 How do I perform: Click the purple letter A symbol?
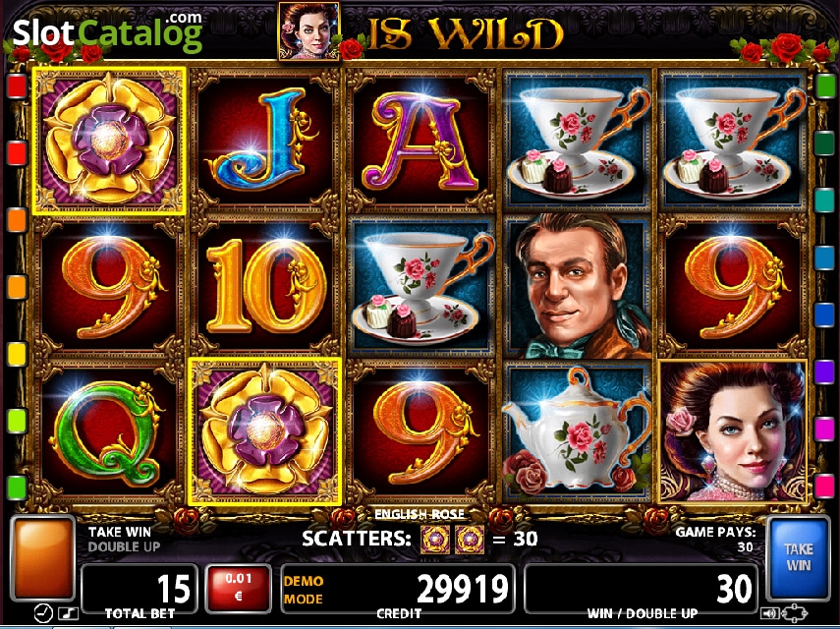pyautogui.click(x=421, y=141)
